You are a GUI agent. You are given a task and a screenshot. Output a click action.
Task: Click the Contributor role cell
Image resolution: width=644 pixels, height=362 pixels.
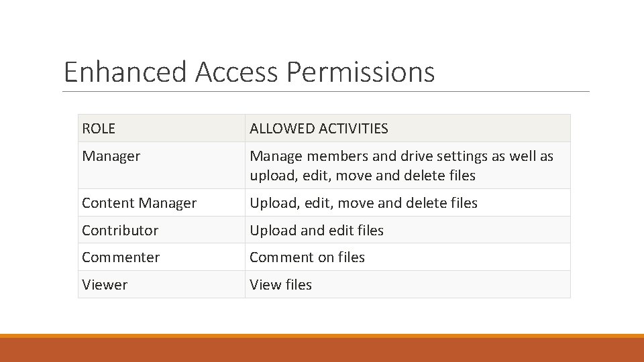pyautogui.click(x=162, y=230)
